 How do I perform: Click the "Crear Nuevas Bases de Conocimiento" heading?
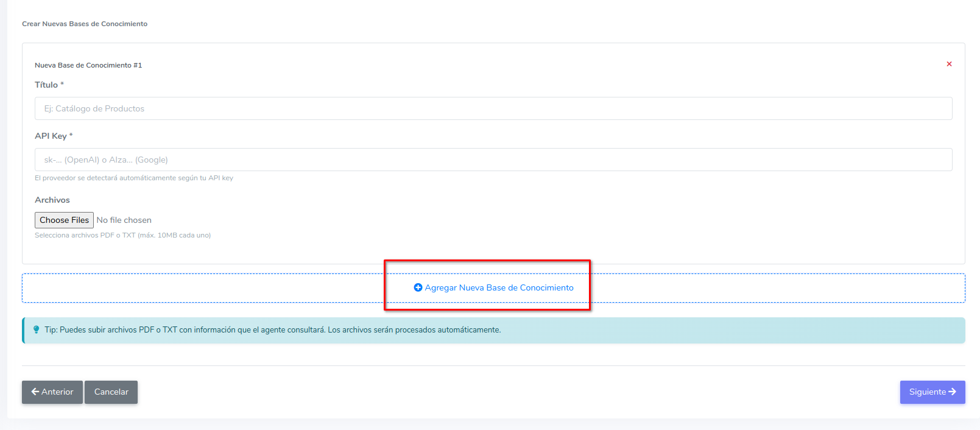click(85, 24)
